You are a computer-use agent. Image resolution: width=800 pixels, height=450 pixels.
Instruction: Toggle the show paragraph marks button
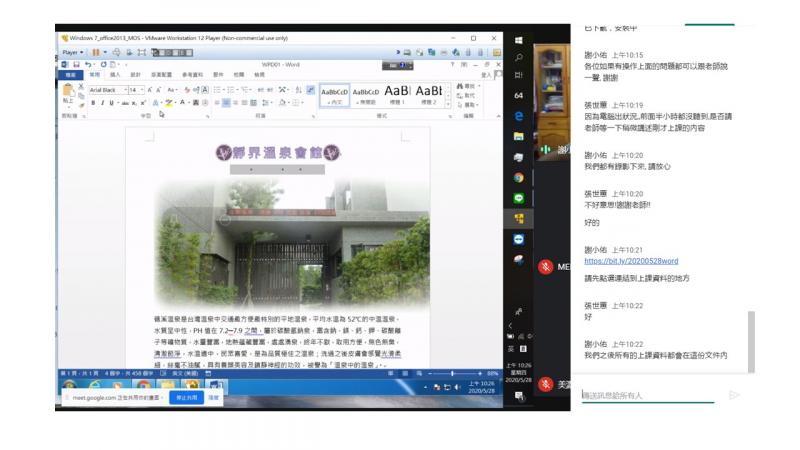pyautogui.click(x=310, y=90)
